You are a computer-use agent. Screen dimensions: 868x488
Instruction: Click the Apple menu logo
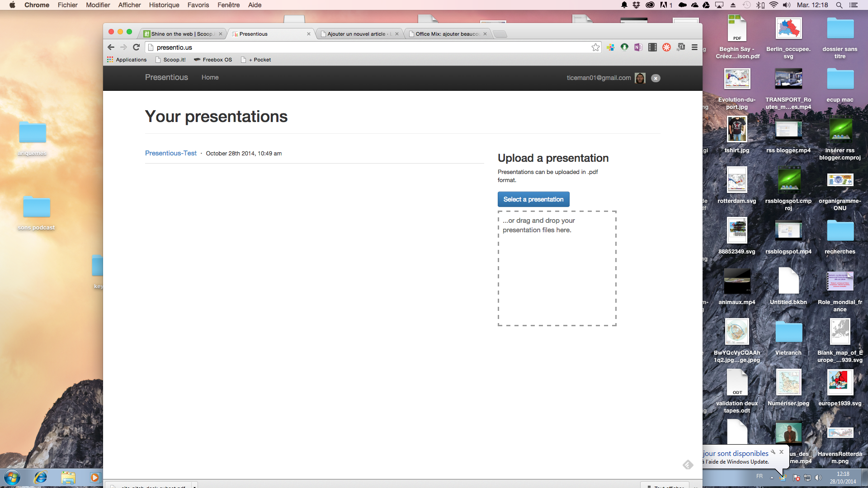12,5
